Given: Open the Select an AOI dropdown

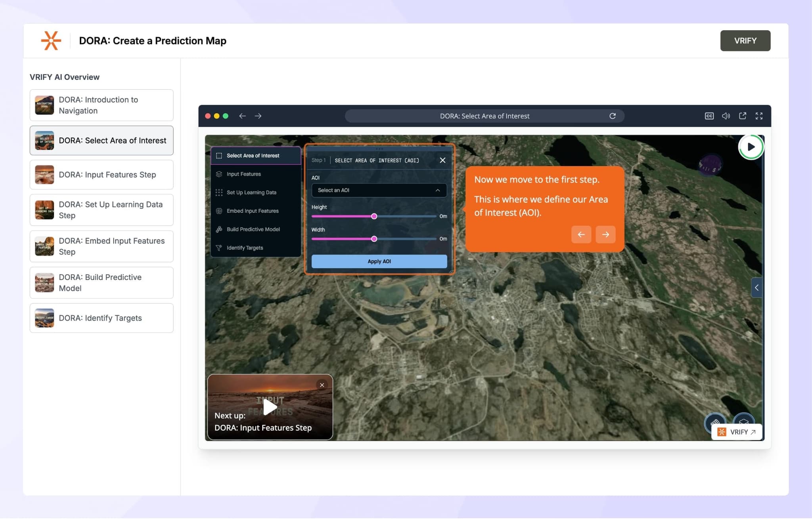Looking at the screenshot, I should [379, 190].
